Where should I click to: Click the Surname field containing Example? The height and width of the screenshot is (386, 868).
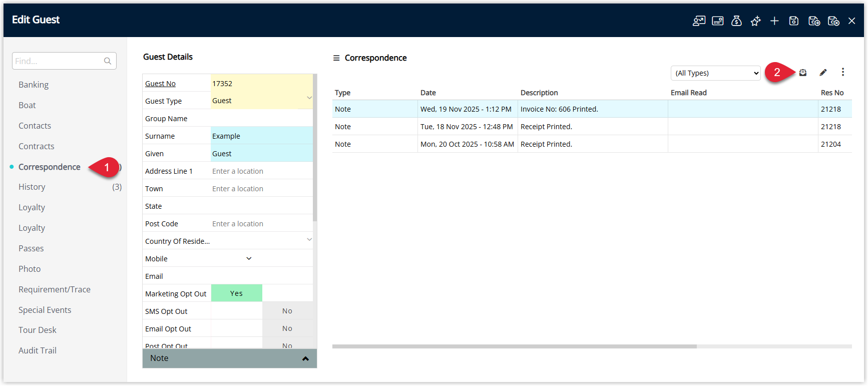(262, 136)
